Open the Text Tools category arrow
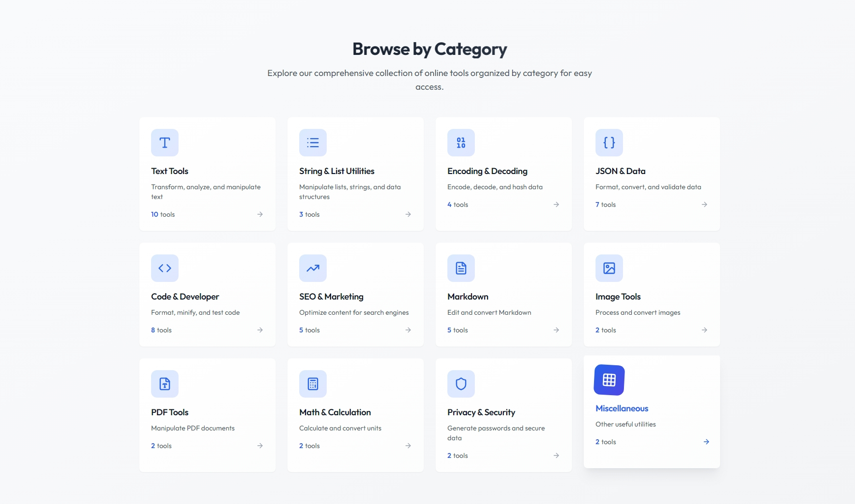This screenshot has height=504, width=855. point(260,214)
